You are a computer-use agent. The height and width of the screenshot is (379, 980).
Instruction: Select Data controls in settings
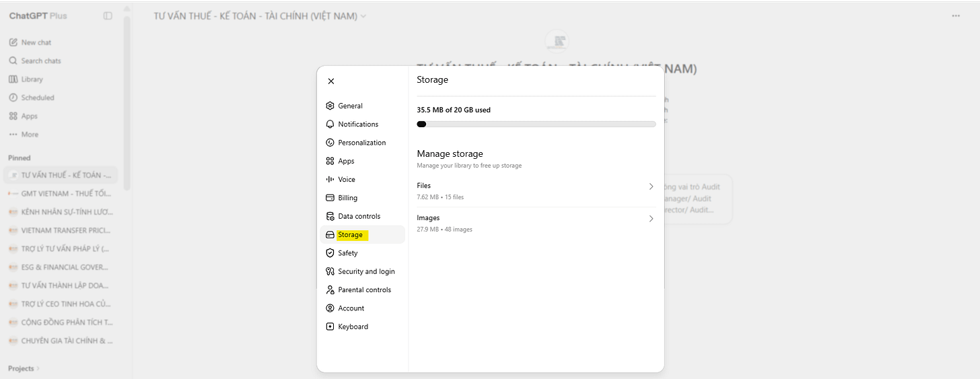point(361,216)
